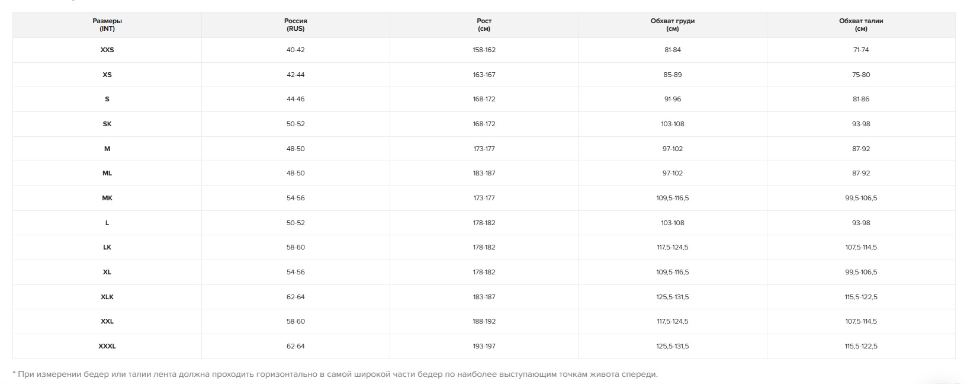The height and width of the screenshot is (384, 980).
Task: Click the 188-192 height cell
Action: (x=484, y=322)
